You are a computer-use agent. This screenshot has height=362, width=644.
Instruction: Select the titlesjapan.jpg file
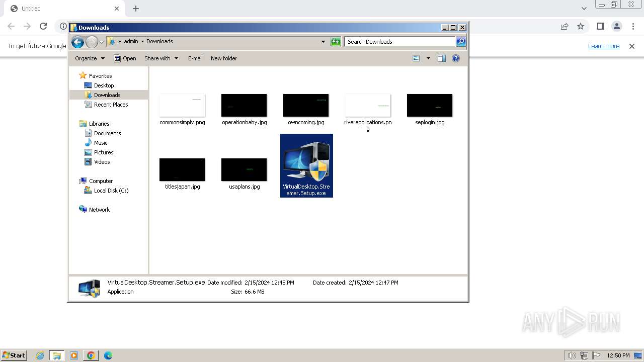[182, 173]
